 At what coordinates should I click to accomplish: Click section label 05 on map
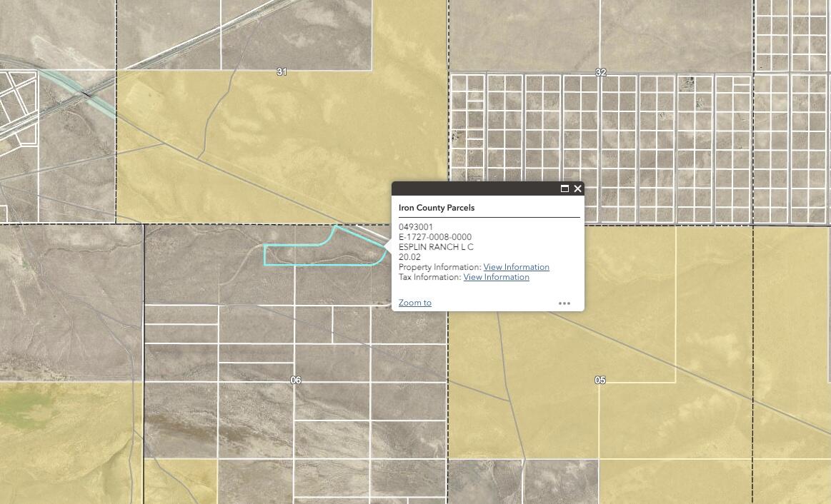coord(600,380)
